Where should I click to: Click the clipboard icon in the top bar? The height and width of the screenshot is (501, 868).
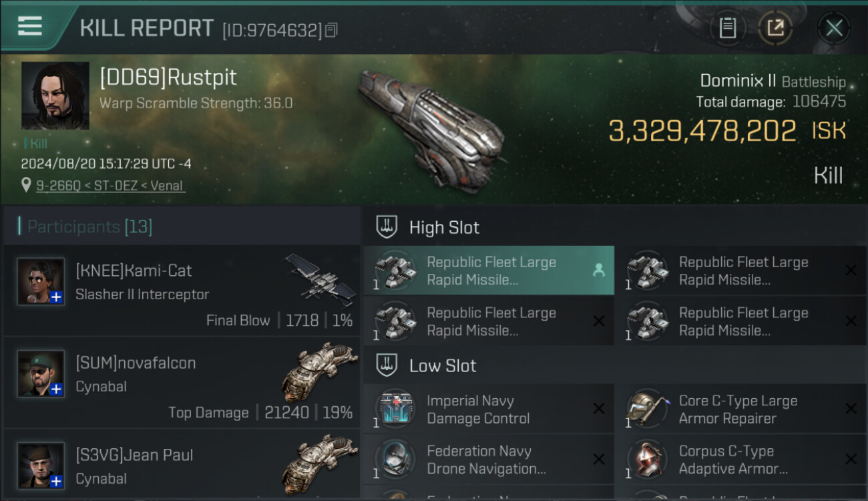pos(727,28)
